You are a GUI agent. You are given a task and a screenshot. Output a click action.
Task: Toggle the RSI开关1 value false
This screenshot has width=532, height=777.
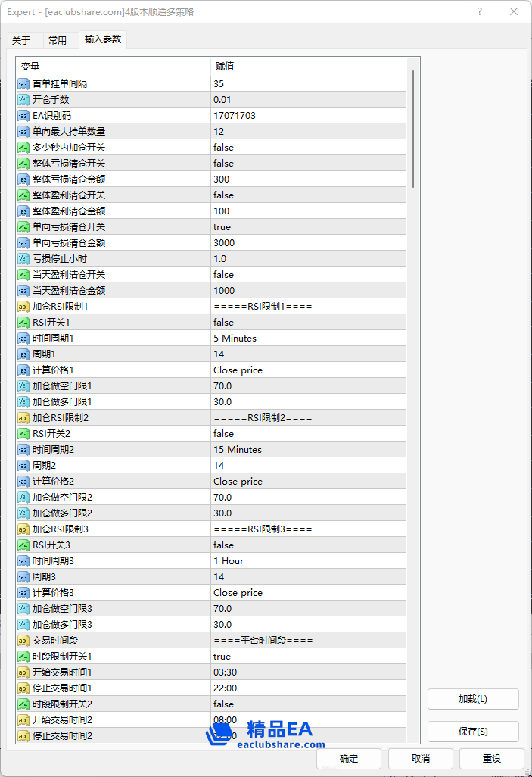(308, 322)
